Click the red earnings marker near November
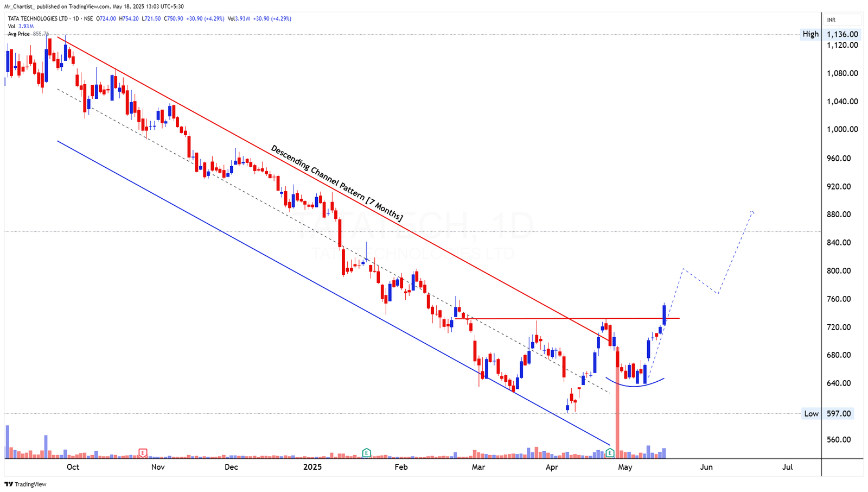 [x=144, y=452]
